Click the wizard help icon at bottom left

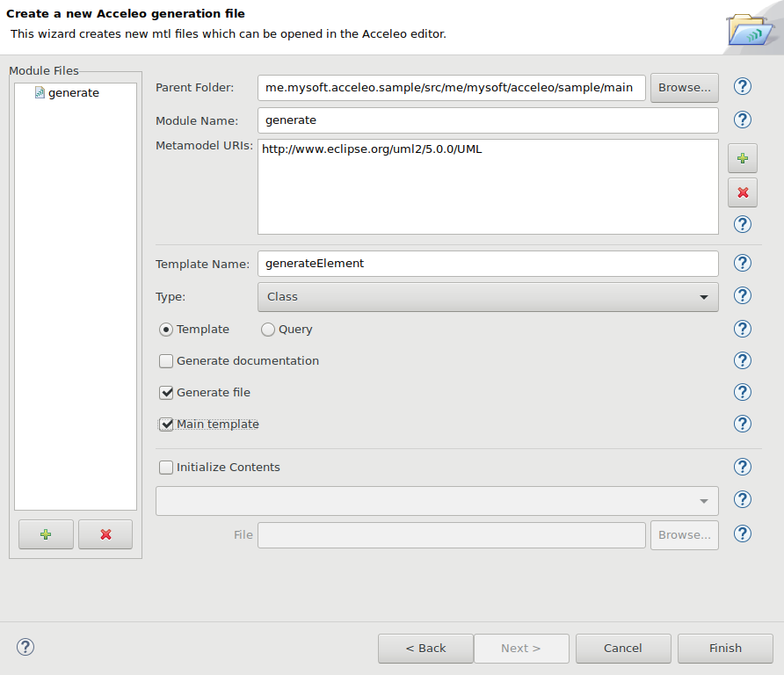pos(25,647)
